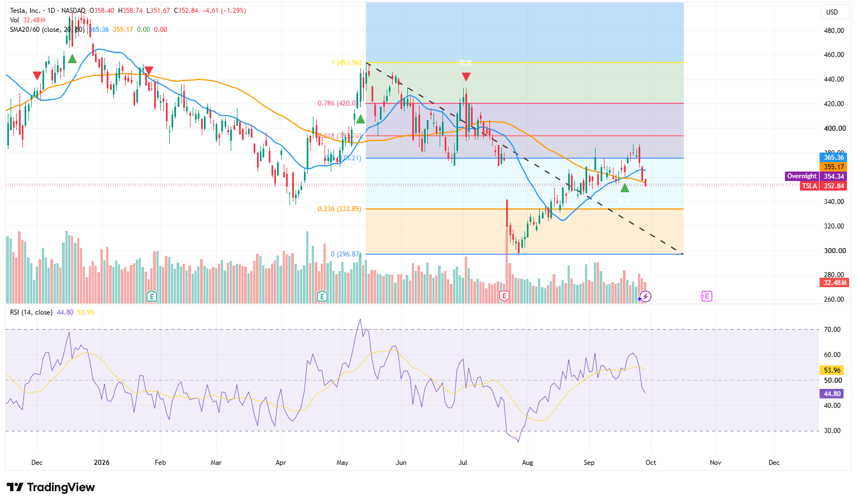Click the purple upcoming earnings E icon

707,296
